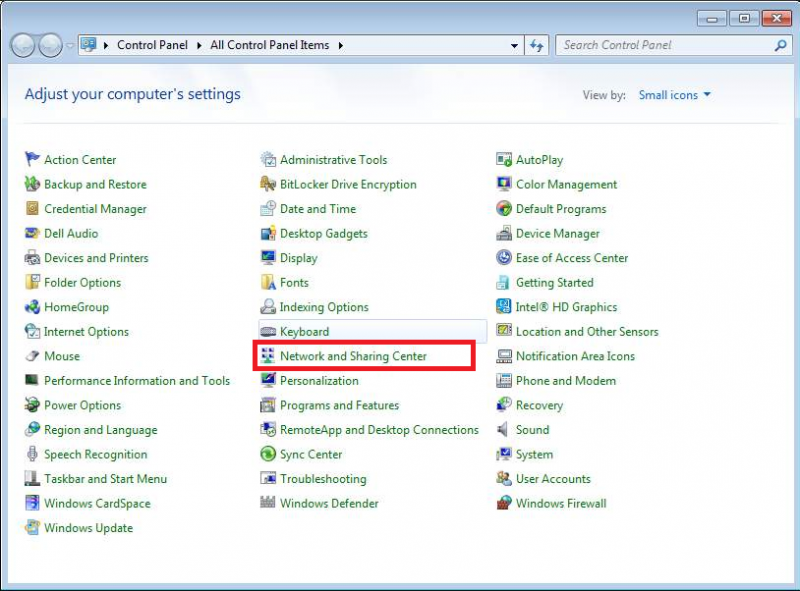Open the Personalization link
This screenshot has width=800, height=591.
(x=319, y=381)
